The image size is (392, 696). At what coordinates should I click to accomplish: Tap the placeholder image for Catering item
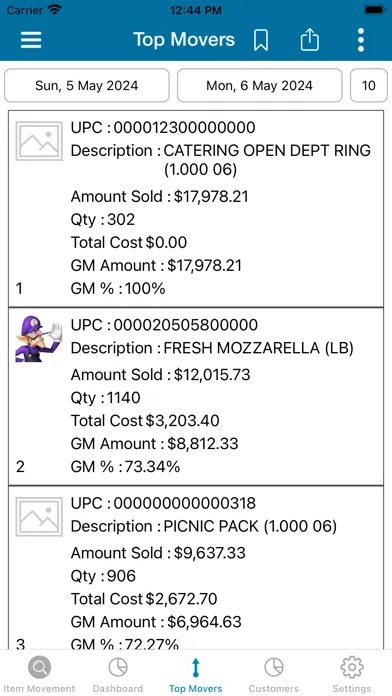[39, 141]
